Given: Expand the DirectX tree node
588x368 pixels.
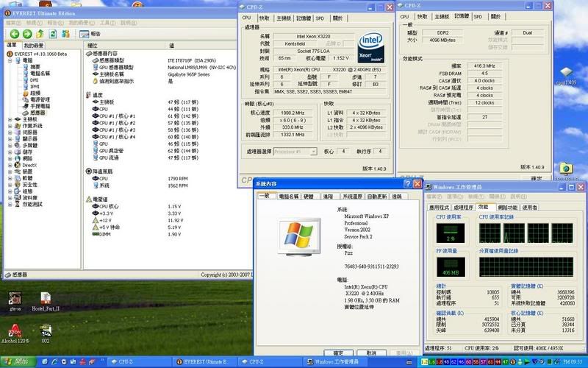Looking at the screenshot, I should (x=10, y=164).
